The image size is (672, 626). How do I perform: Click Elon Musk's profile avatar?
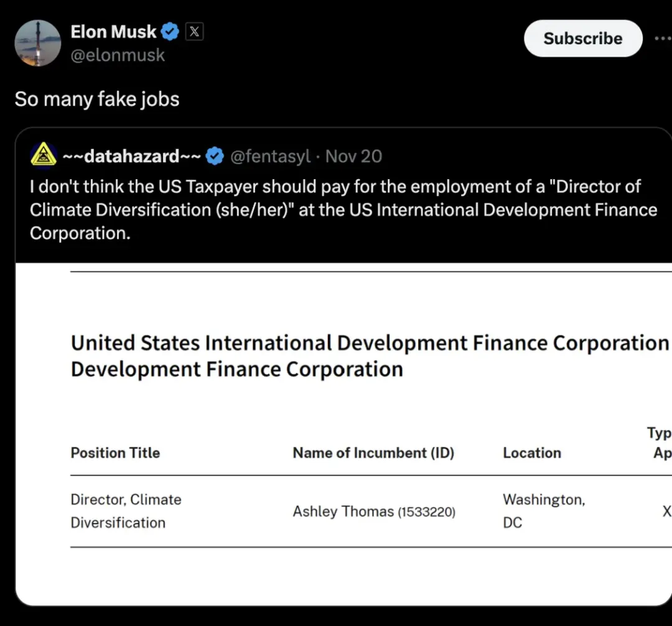[x=38, y=44]
